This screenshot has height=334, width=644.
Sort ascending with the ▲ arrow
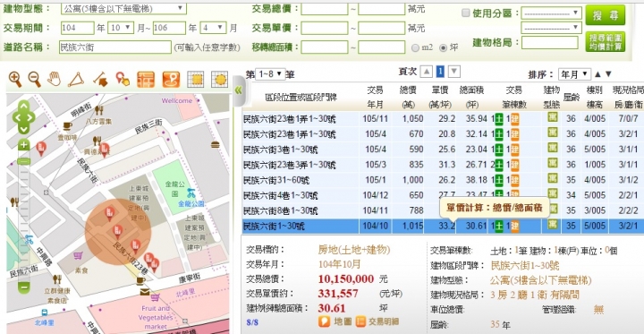coord(597,74)
